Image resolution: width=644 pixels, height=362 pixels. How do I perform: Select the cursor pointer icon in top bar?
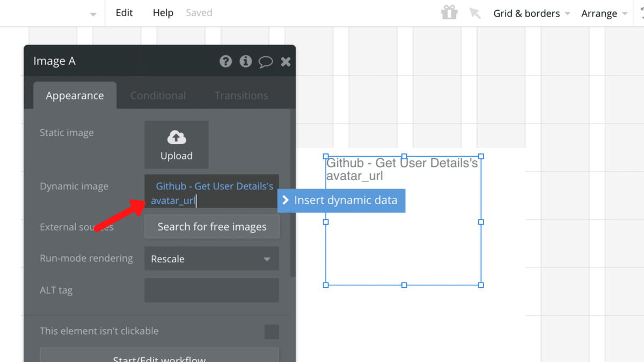point(475,13)
